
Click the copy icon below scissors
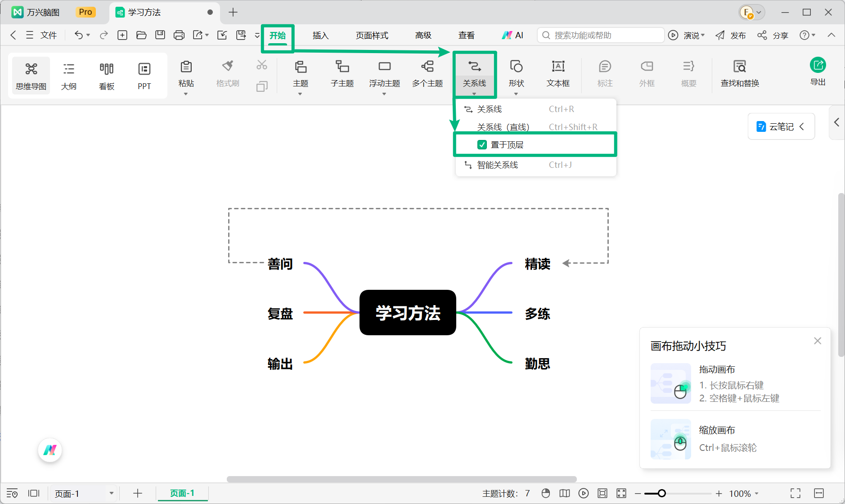[x=262, y=86]
